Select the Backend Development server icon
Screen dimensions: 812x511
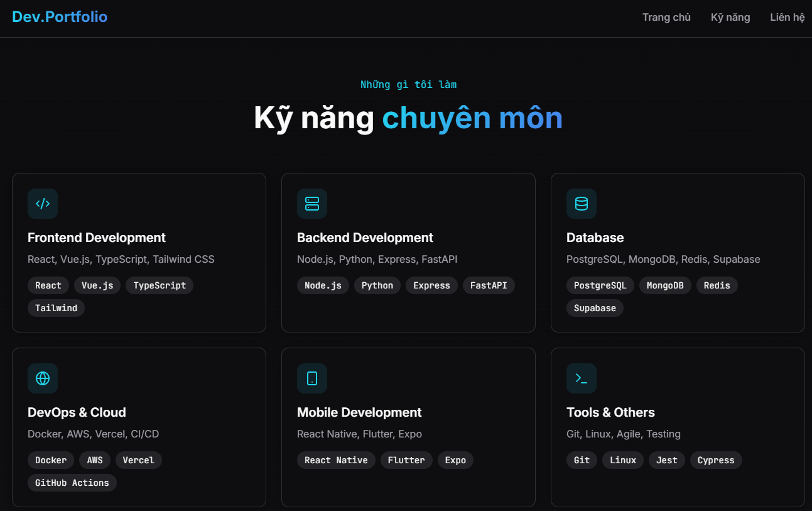311,203
